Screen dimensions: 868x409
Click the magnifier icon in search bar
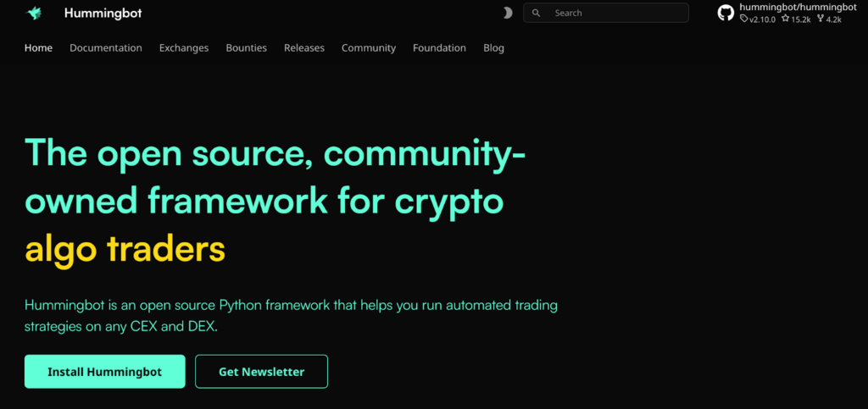536,13
